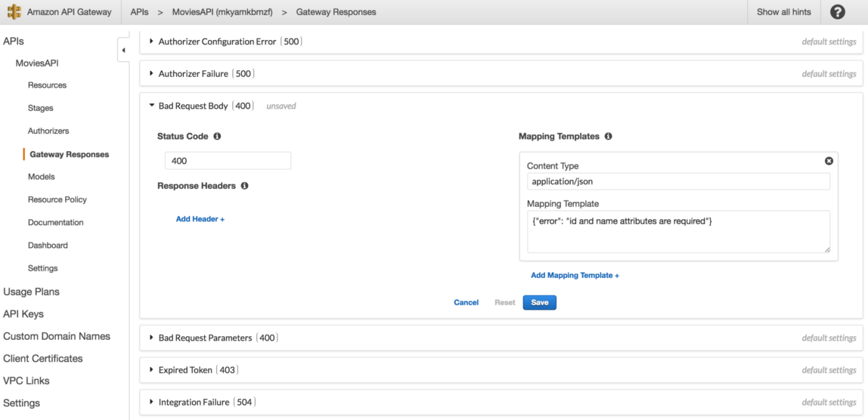Screen dimensions: 868x420
Task: Open Resource Policy in the sidebar
Action: pyautogui.click(x=57, y=200)
